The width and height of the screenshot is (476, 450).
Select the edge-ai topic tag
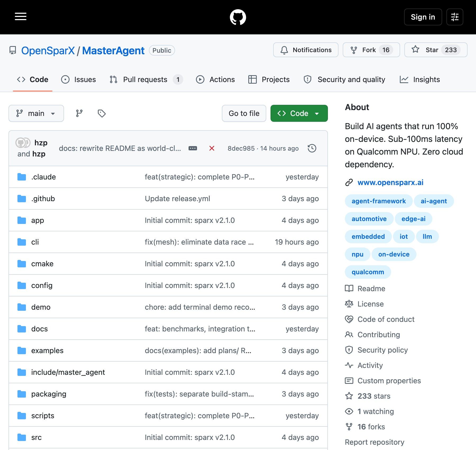413,219
